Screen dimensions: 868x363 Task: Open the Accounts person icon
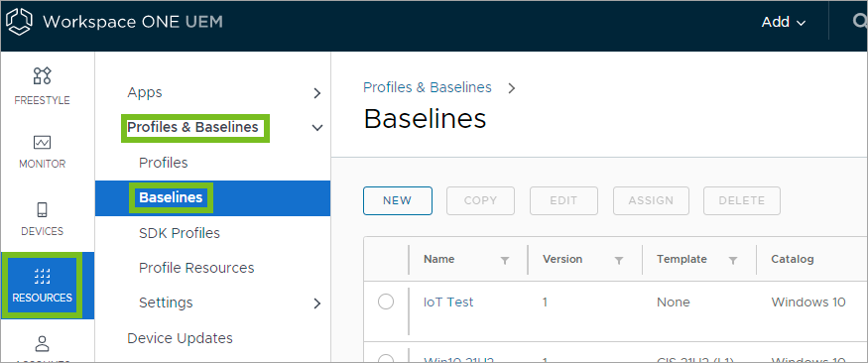coord(42,343)
